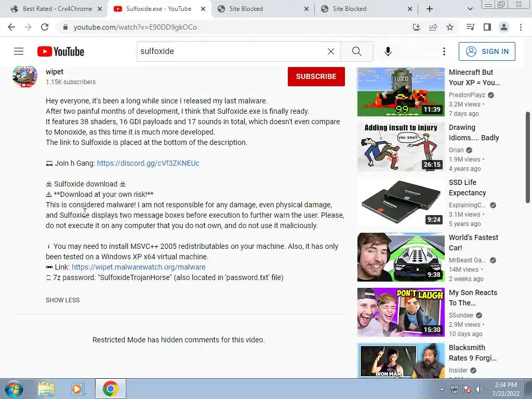Close the Best Rated - Crx4Chrome tab
Screen dimensions: 532x399
(100, 9)
